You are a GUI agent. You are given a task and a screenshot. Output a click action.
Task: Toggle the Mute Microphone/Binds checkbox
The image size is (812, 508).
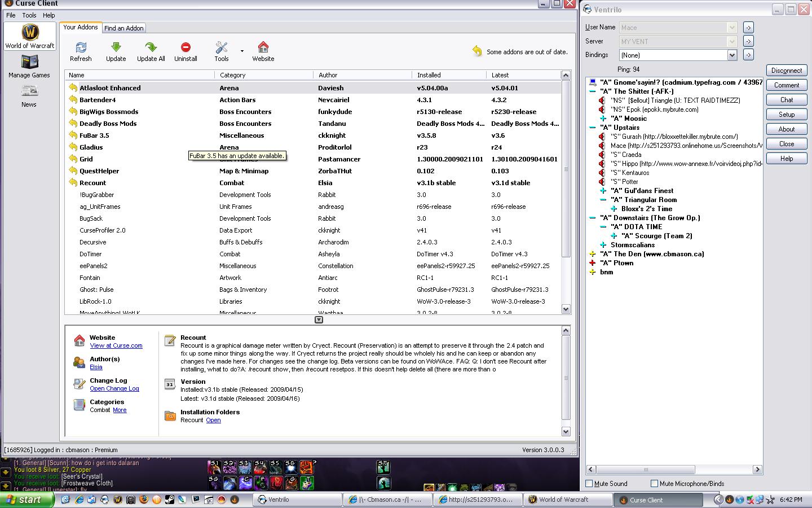point(654,483)
